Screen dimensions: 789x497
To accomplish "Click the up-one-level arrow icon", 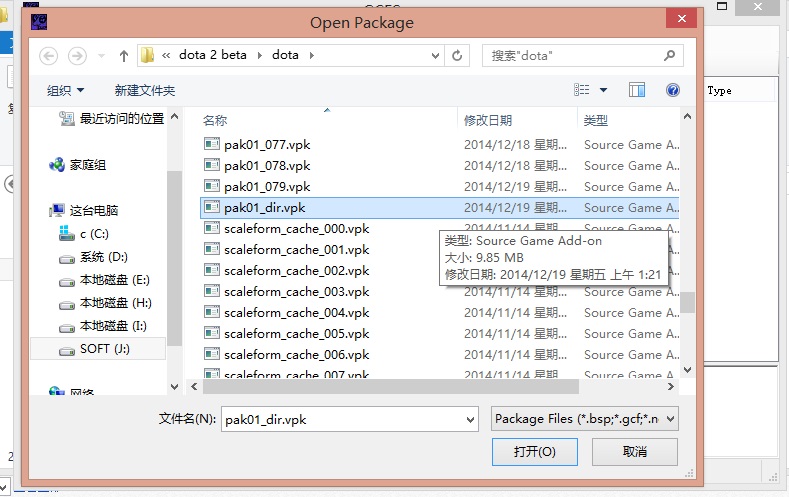I will (124, 56).
